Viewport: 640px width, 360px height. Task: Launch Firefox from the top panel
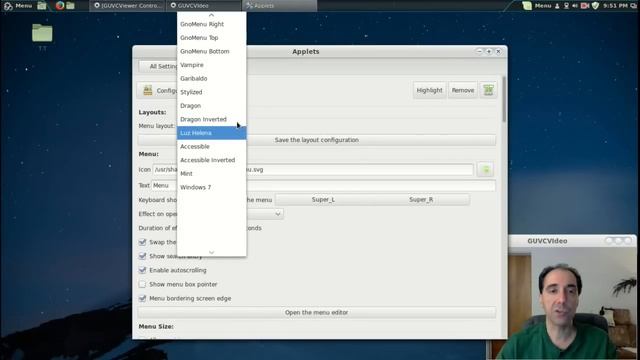pyautogui.click(x=60, y=6)
